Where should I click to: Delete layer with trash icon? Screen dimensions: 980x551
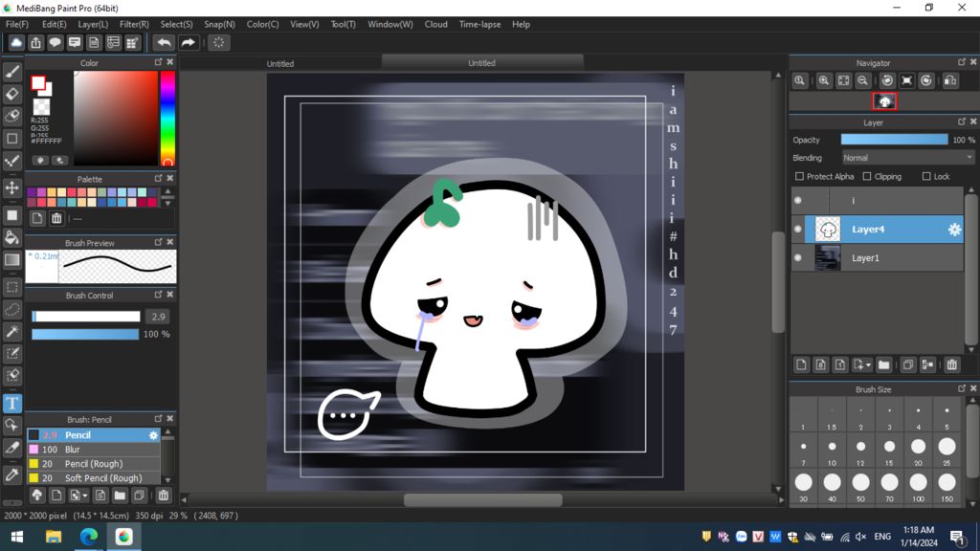click(952, 364)
